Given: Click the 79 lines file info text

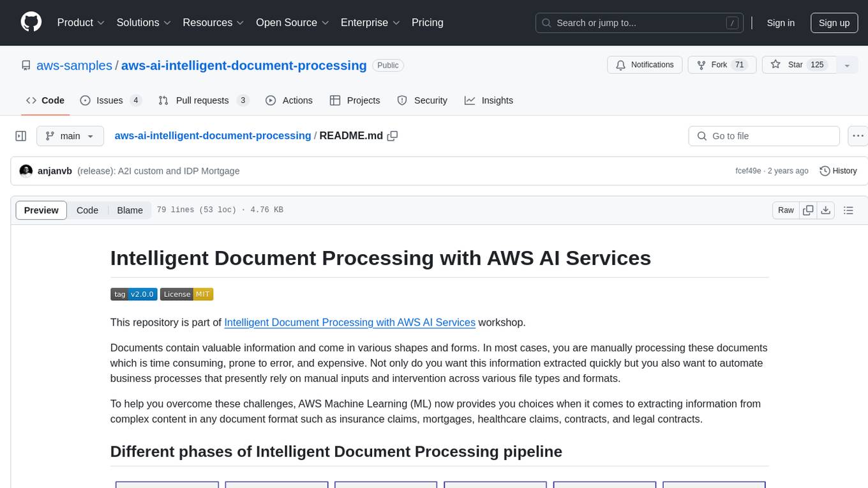Looking at the screenshot, I should [x=220, y=210].
